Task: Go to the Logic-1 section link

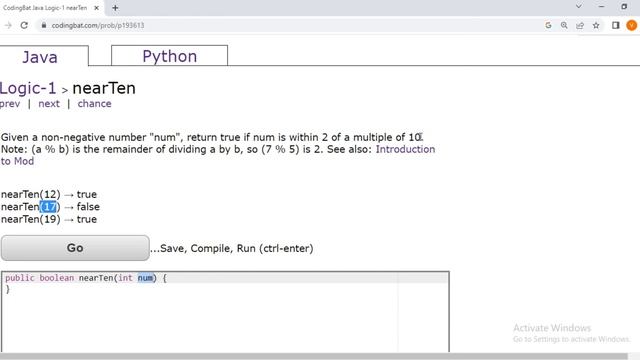Action: pyautogui.click(x=28, y=88)
